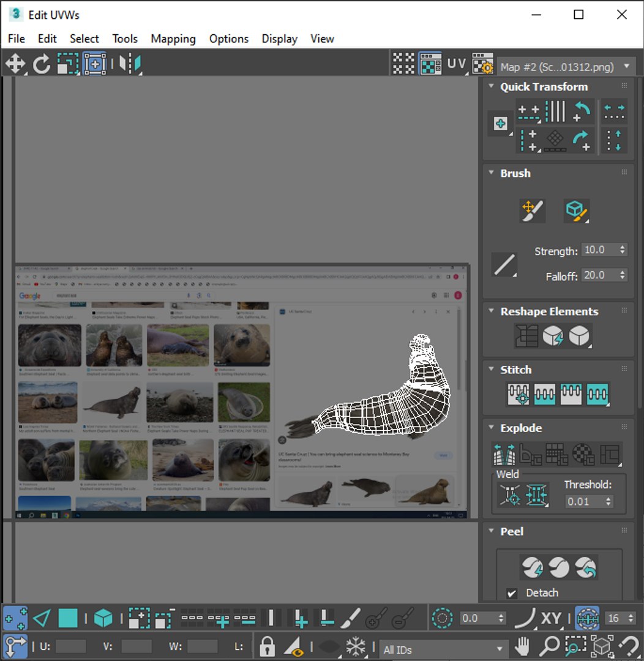Click the Strength value field
The height and width of the screenshot is (661, 644).
tap(599, 250)
